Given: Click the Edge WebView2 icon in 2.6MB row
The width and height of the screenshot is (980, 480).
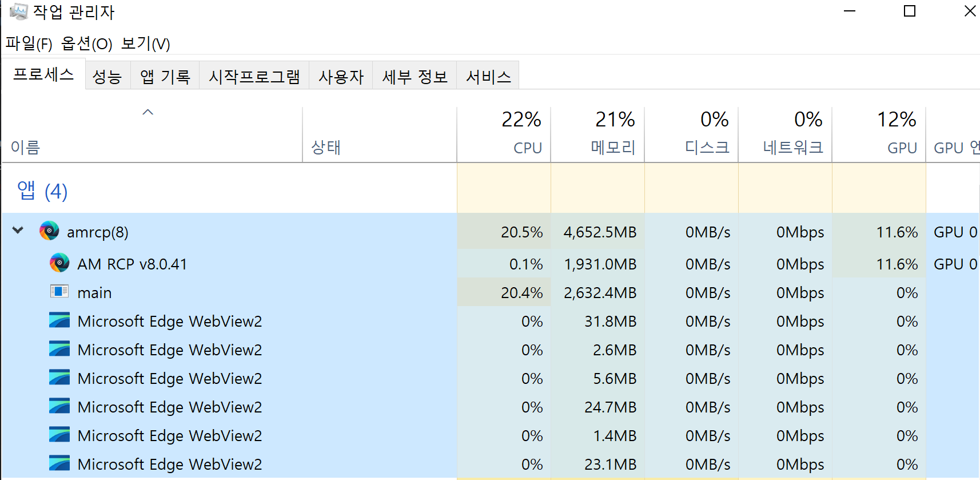Looking at the screenshot, I should click(59, 349).
